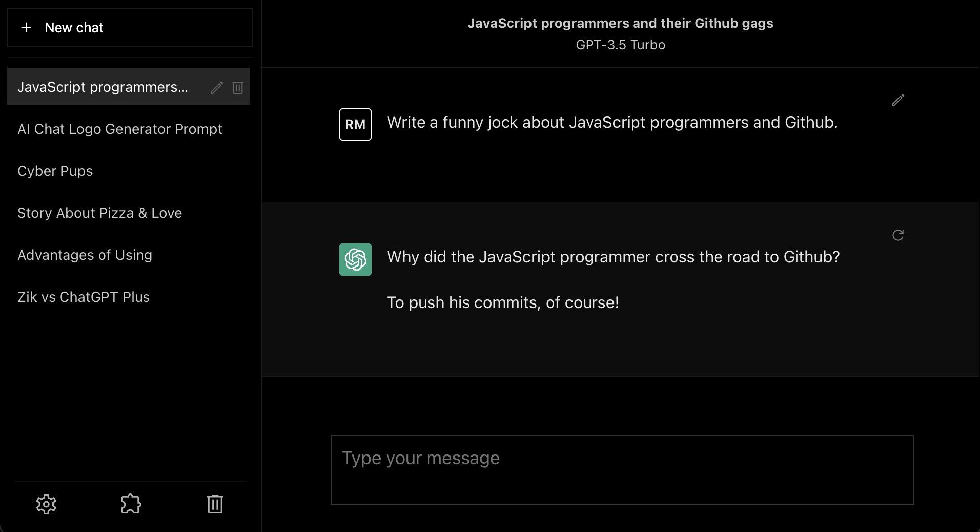Click the ChatGPT assistant avatar
This screenshot has height=532, width=980.
tap(355, 259)
